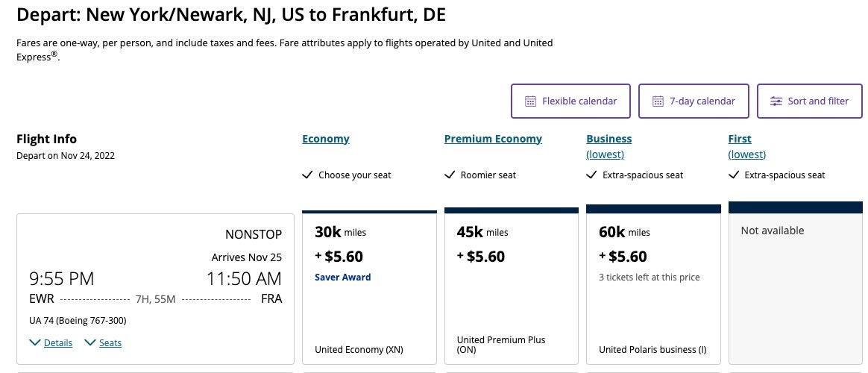This screenshot has width=868, height=373.
Task: Click the Business Extra-spacious seat checkmark
Action: point(591,175)
